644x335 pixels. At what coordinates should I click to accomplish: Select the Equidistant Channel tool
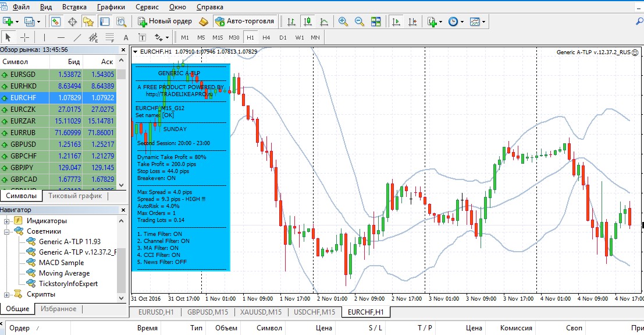(x=94, y=37)
